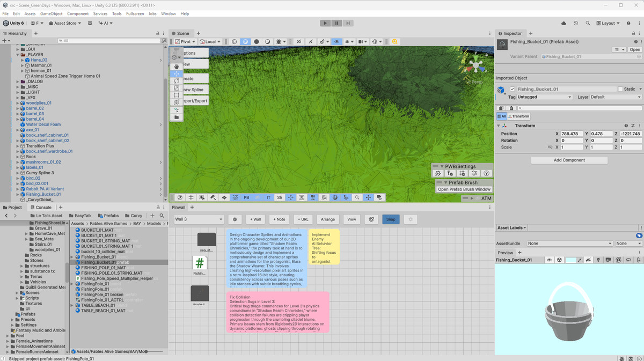644x361 pixels.
Task: Click the Add Component button
Action: 569,160
